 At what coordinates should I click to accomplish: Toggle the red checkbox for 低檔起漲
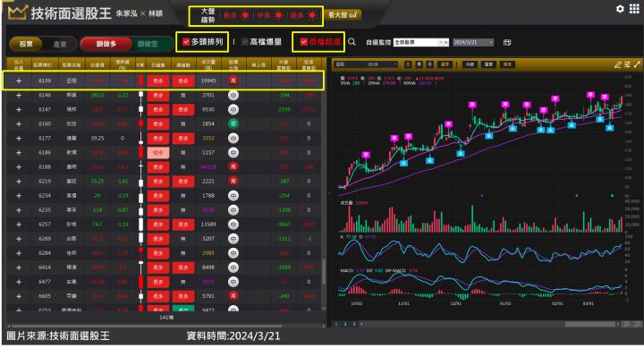click(304, 42)
